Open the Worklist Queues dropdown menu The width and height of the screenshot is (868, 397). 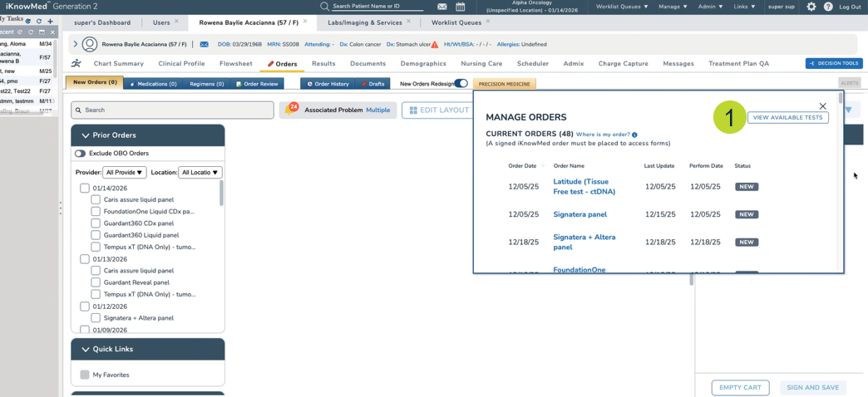621,7
